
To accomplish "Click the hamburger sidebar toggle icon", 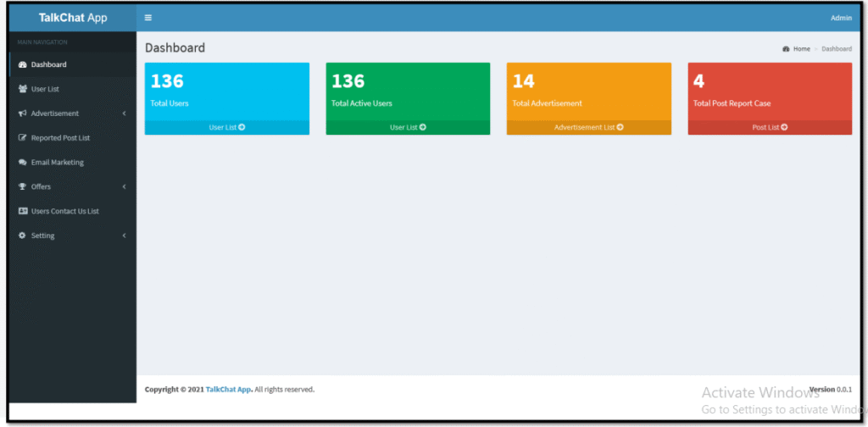I will click(x=148, y=18).
